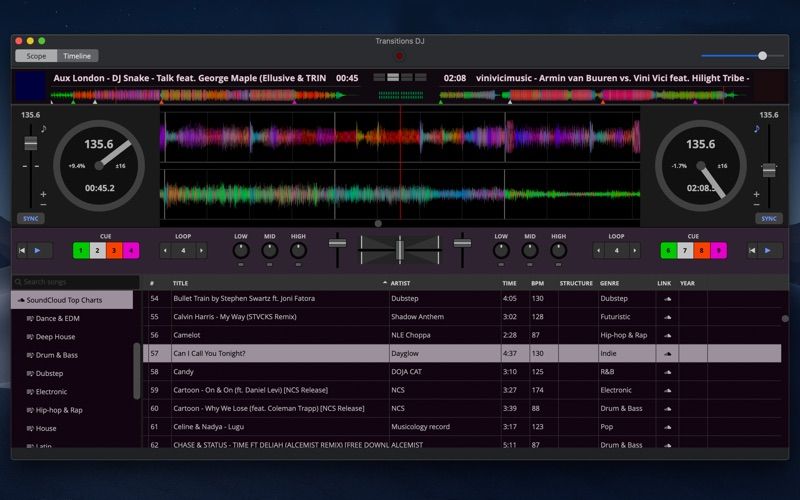This screenshot has height=500, width=800.
Task: Click the right deck LOW EQ knob
Action: tap(501, 250)
